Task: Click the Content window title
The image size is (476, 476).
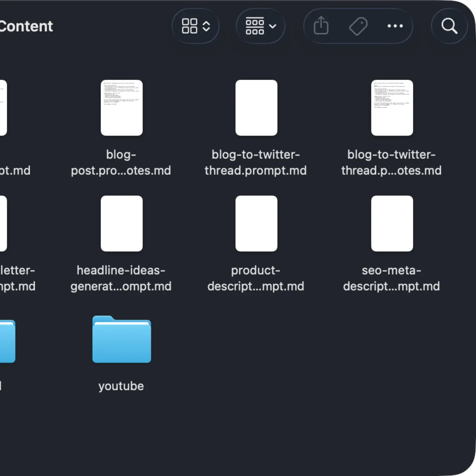Action: (x=26, y=26)
